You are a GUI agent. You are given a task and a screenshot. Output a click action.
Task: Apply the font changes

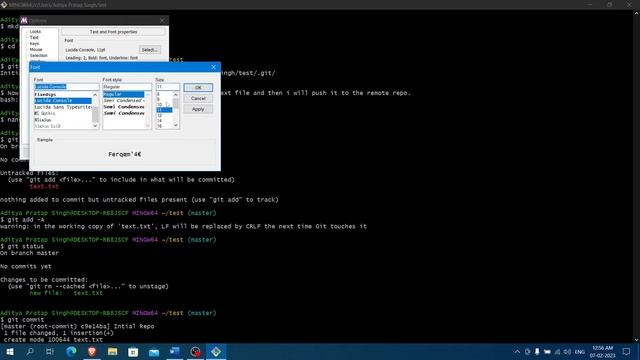[x=198, y=109]
